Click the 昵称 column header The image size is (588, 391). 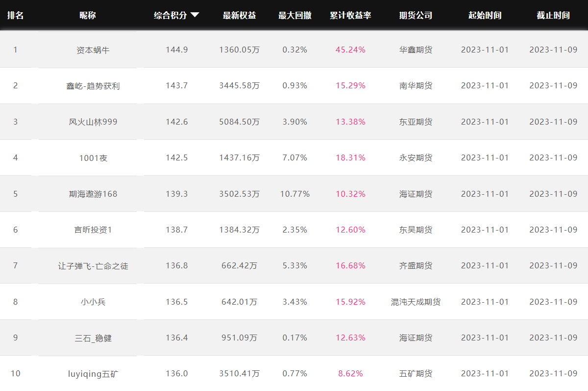pos(88,15)
